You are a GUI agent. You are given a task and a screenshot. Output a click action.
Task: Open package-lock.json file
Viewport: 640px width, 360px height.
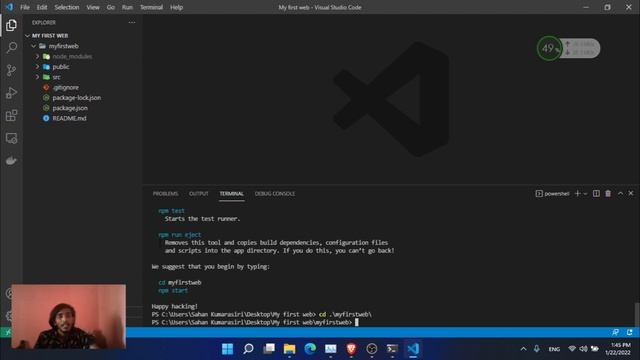pos(76,98)
